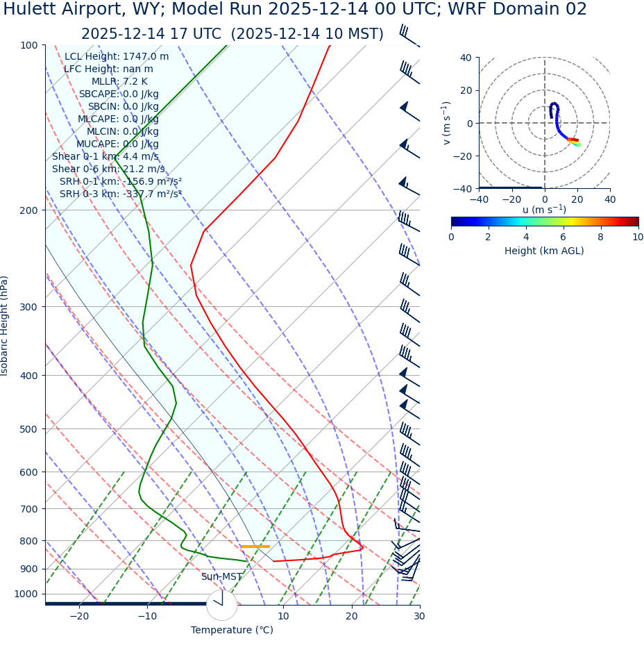Select the SBCAPE value line
Screen dimensions: 644x650
(118, 94)
